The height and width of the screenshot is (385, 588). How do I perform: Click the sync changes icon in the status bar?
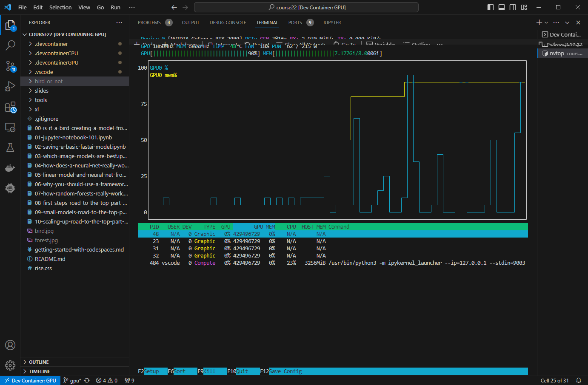(87, 380)
